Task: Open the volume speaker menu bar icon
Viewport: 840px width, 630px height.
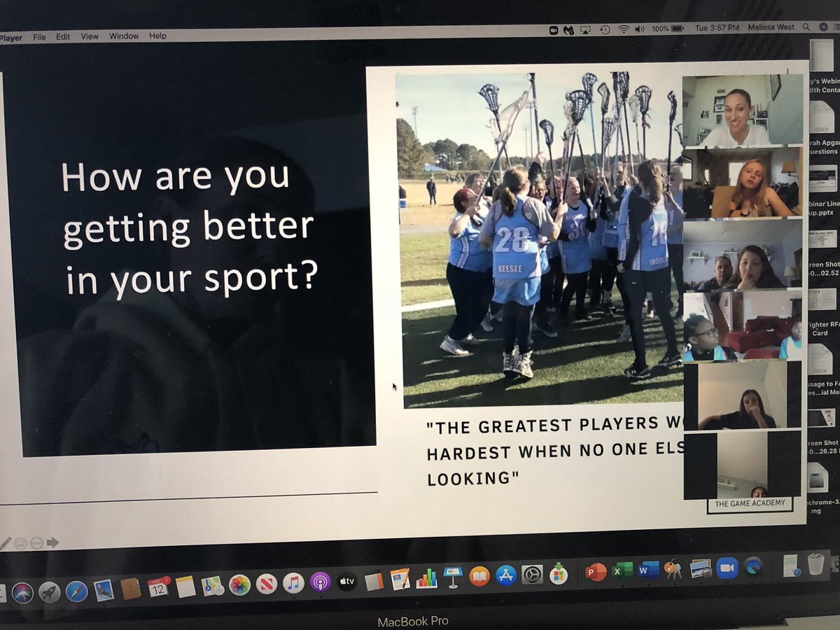Action: [640, 29]
